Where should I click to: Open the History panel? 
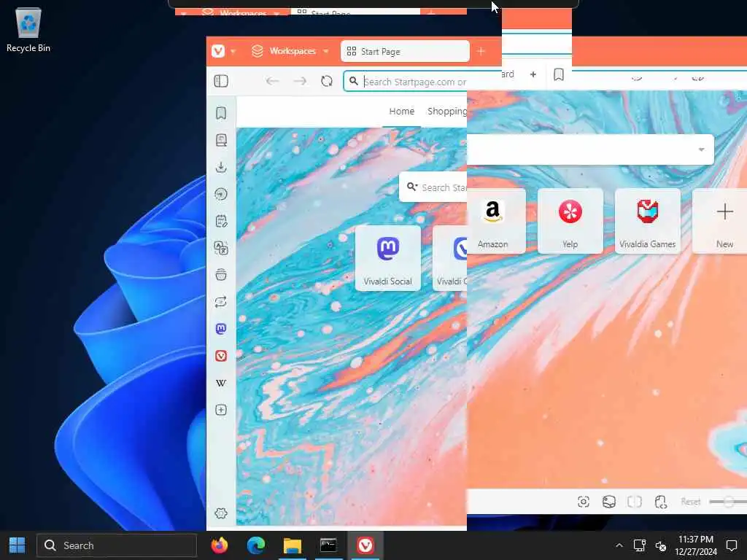point(221,194)
